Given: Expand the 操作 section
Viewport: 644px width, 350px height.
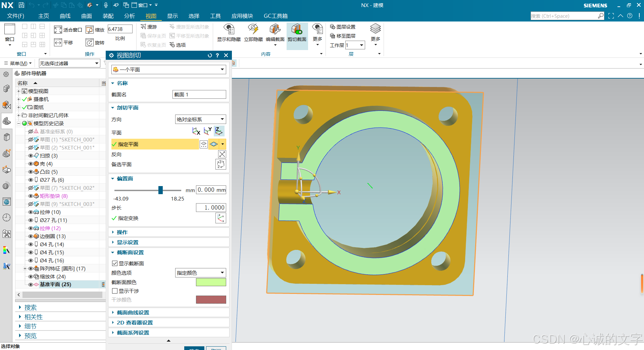Looking at the screenshot, I should [x=168, y=232].
